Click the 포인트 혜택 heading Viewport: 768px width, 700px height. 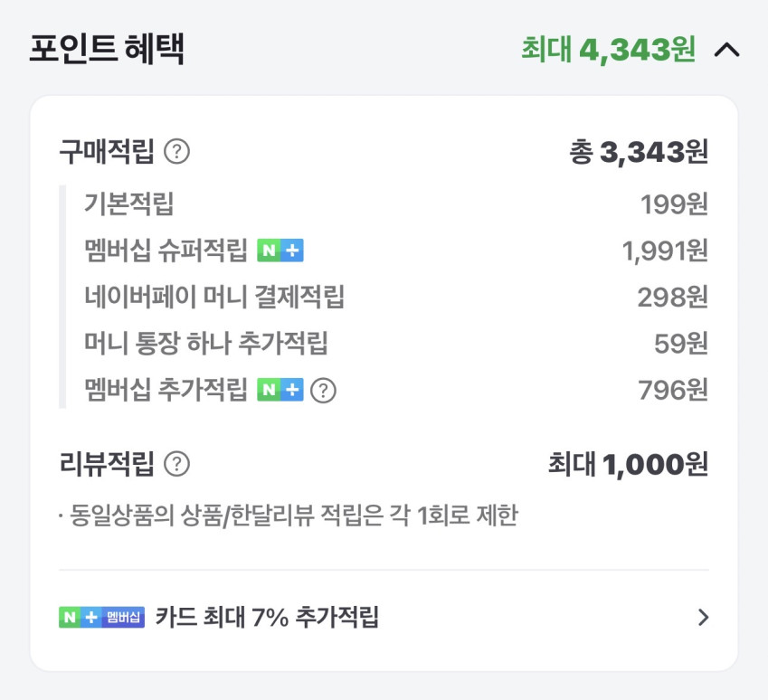pos(106,50)
